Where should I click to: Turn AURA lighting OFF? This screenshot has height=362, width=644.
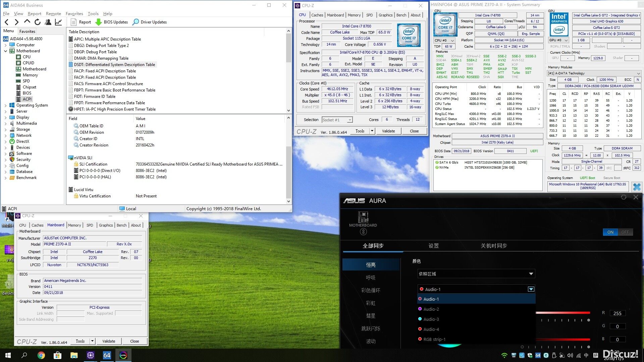pyautogui.click(x=625, y=232)
